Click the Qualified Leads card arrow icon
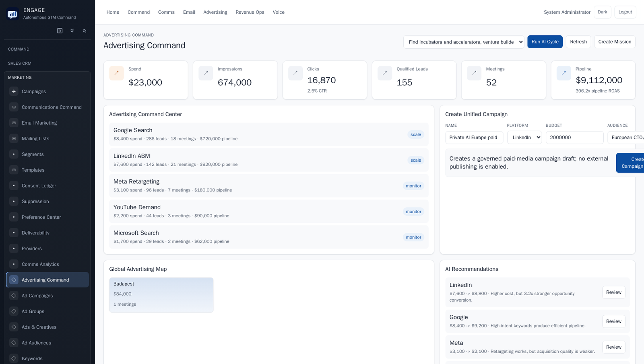The width and height of the screenshot is (644, 364). 385,73
